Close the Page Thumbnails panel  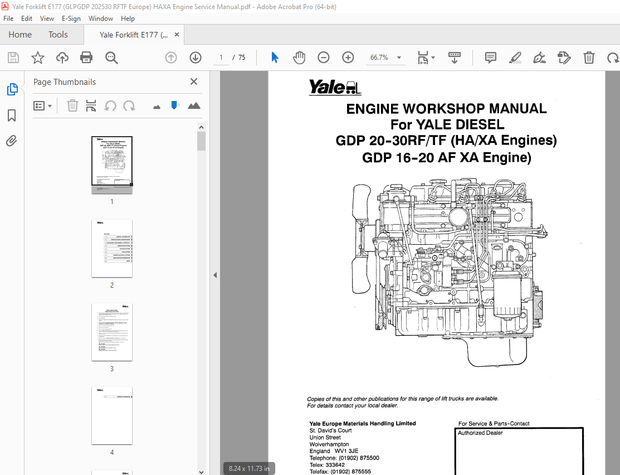[194, 81]
